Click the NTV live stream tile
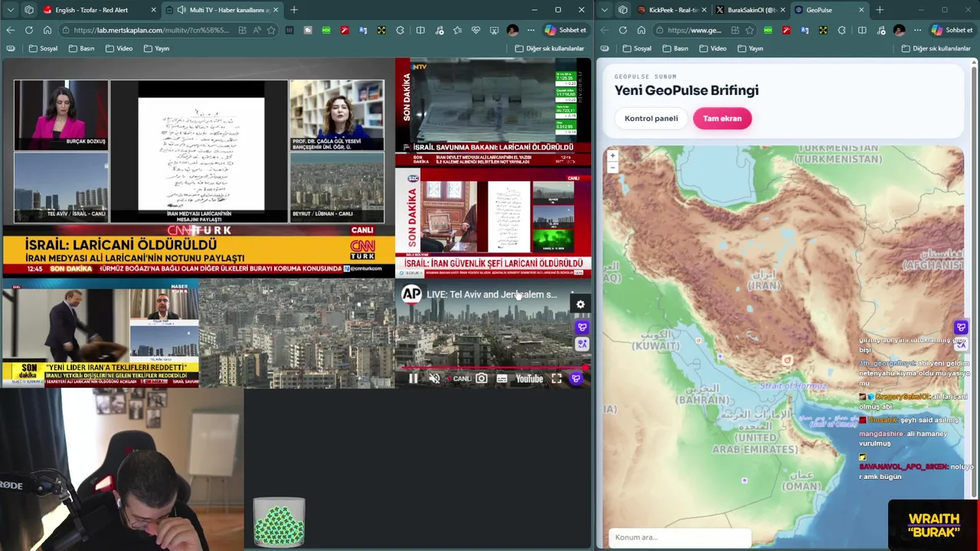 click(x=493, y=114)
